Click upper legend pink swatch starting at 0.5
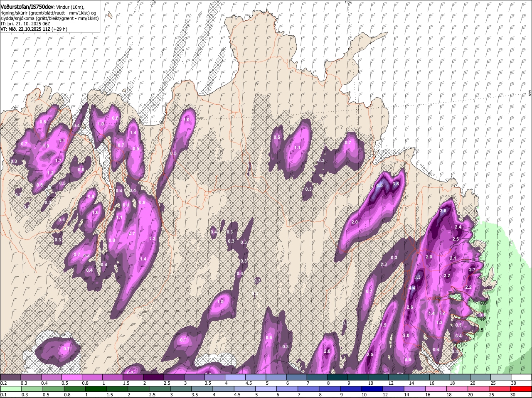This screenshot has width=532, height=398. [71, 377]
